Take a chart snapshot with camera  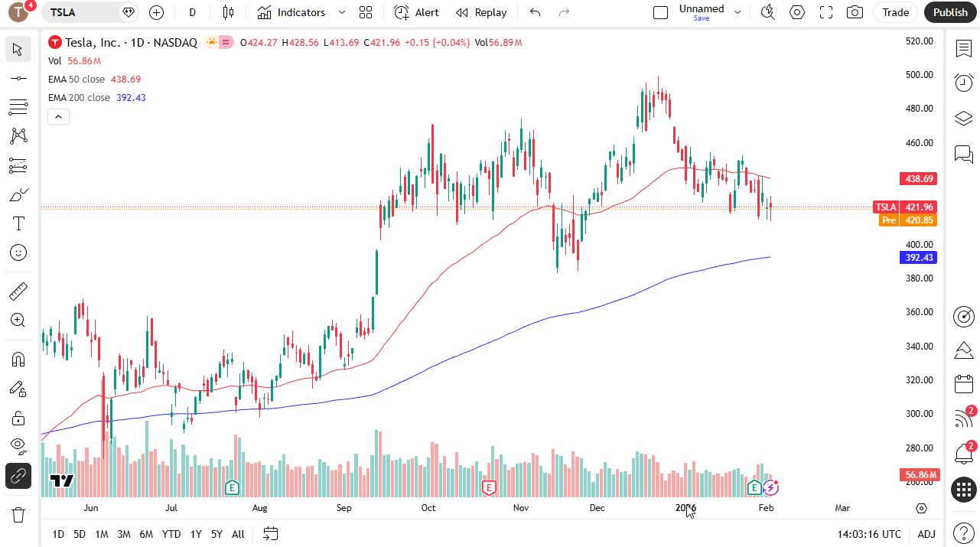coord(855,12)
